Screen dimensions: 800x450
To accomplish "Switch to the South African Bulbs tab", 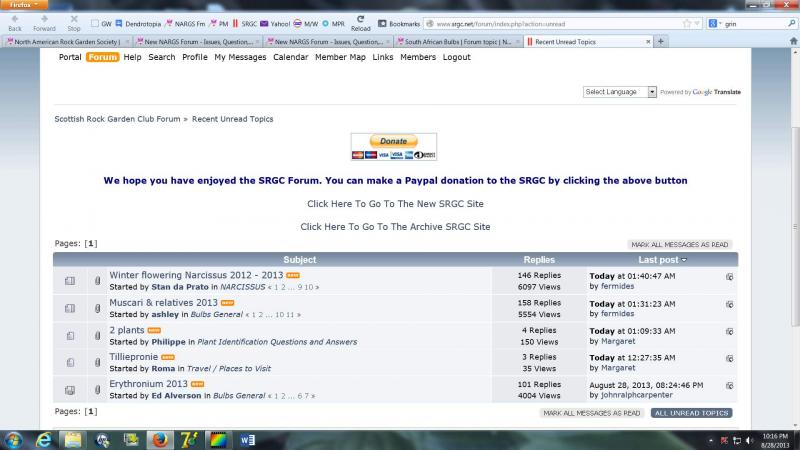I will [x=456, y=42].
